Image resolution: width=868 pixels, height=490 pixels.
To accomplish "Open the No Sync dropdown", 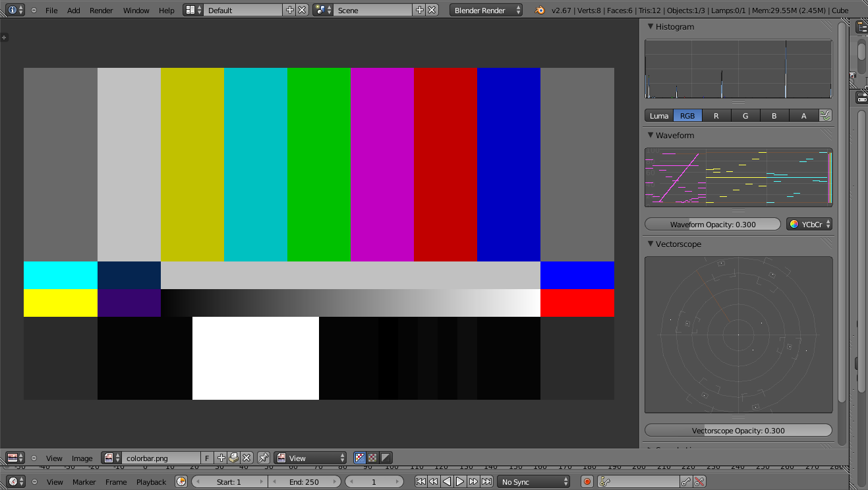I will point(533,481).
